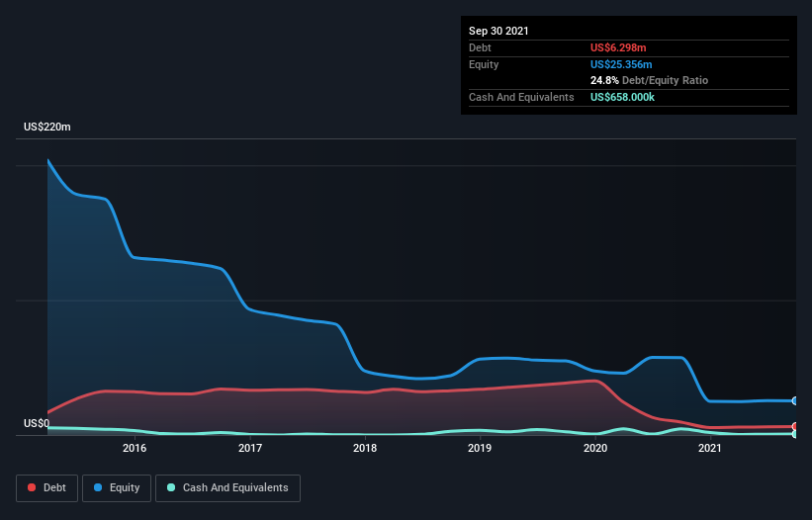Image resolution: width=812 pixels, height=520 pixels.
Task: Click the 2016 x-axis label
Action: 135,448
